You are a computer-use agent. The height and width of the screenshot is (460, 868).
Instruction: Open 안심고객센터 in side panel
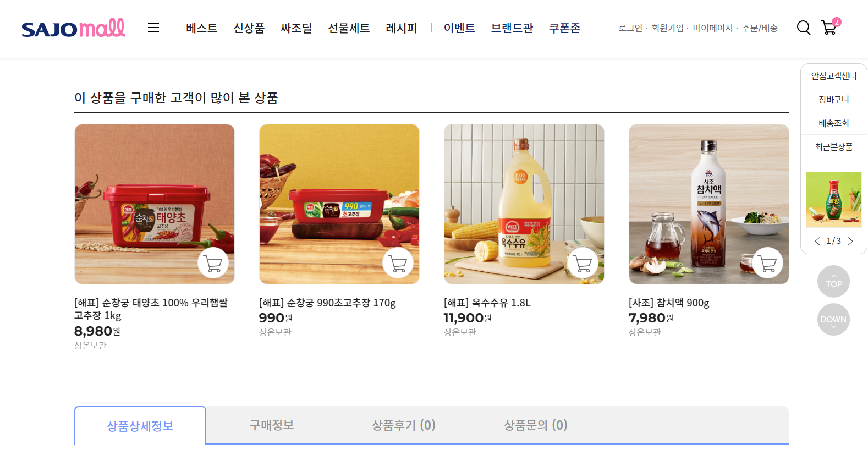pos(834,76)
